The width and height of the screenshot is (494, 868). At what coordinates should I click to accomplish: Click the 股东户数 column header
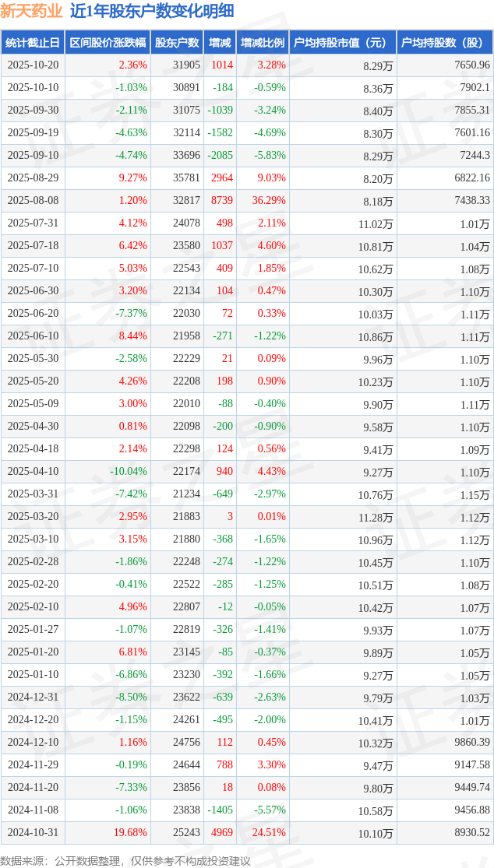coord(177,43)
